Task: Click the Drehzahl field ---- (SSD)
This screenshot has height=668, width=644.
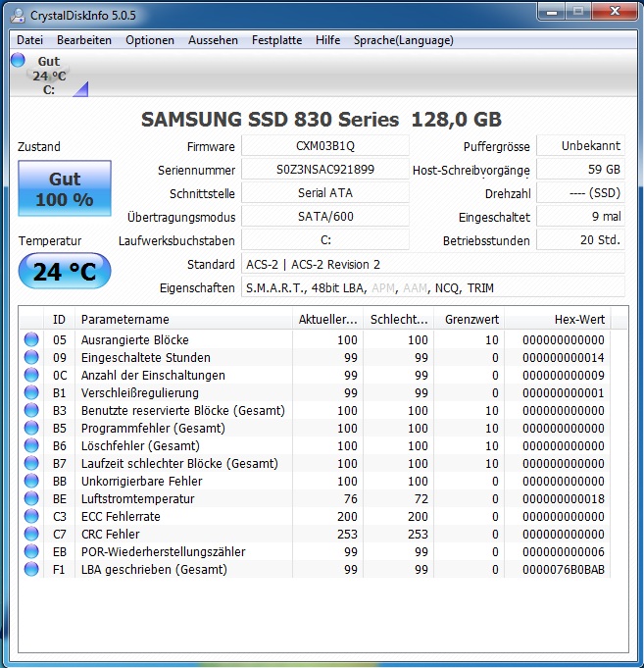Action: (x=580, y=193)
